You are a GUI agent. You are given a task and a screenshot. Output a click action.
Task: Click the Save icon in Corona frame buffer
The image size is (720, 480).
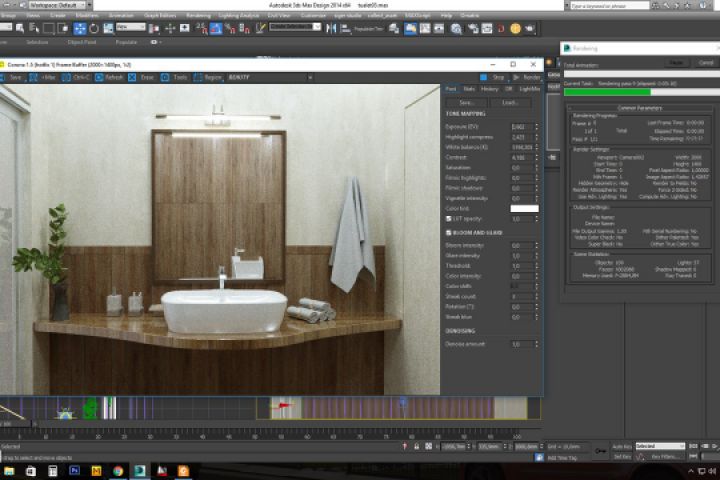pyautogui.click(x=14, y=77)
